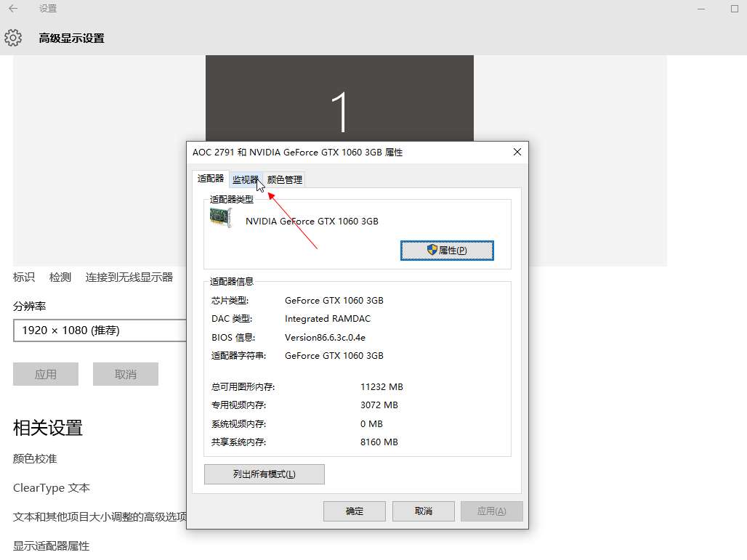Maximize the Settings window
Image resolution: width=747 pixels, height=560 pixels.
[734, 9]
